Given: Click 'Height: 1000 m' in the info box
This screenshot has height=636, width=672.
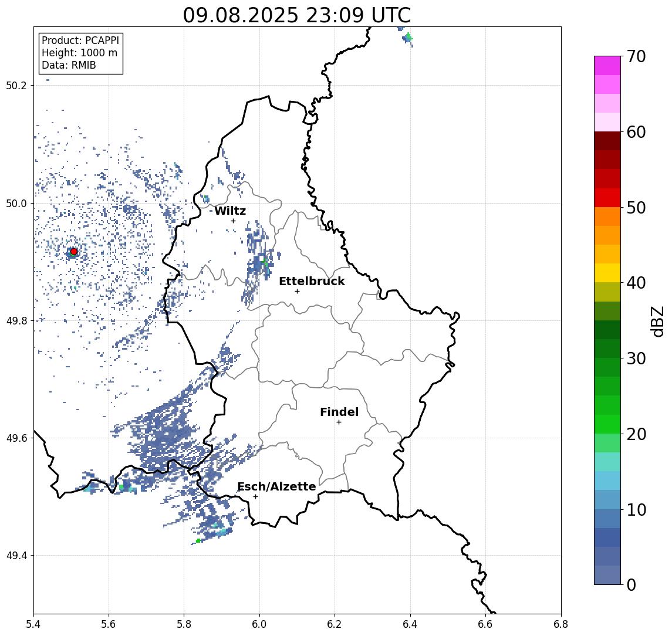Looking at the screenshot, I should click(x=79, y=53).
